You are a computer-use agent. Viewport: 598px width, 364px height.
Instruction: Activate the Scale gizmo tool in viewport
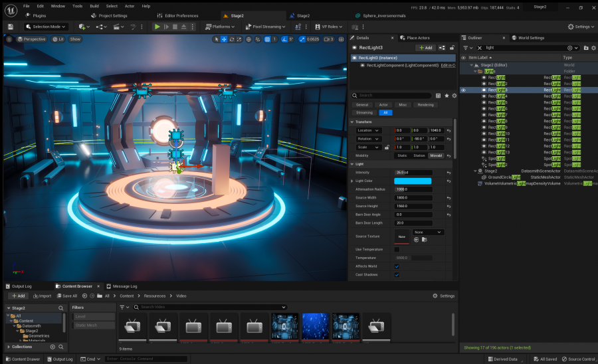click(239, 39)
